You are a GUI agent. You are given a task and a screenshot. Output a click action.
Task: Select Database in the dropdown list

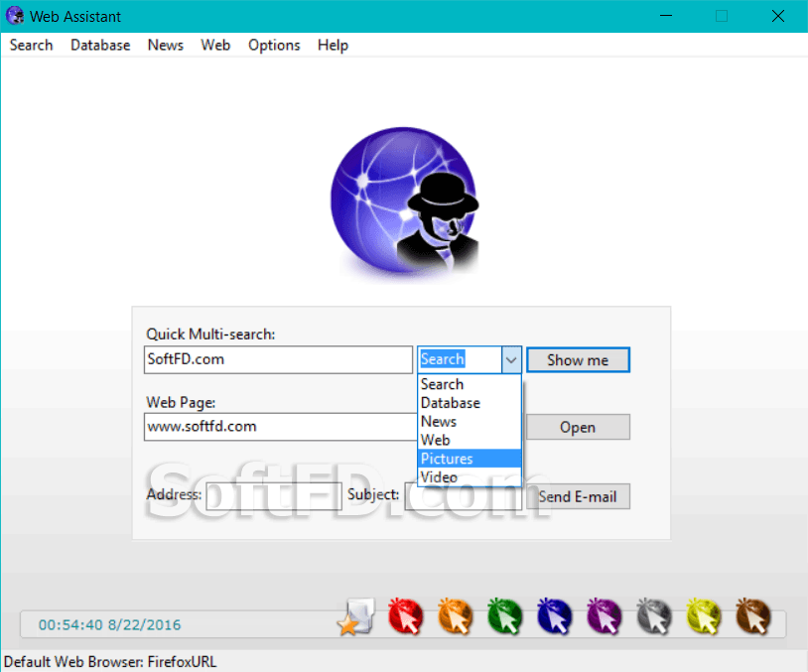tap(470, 403)
